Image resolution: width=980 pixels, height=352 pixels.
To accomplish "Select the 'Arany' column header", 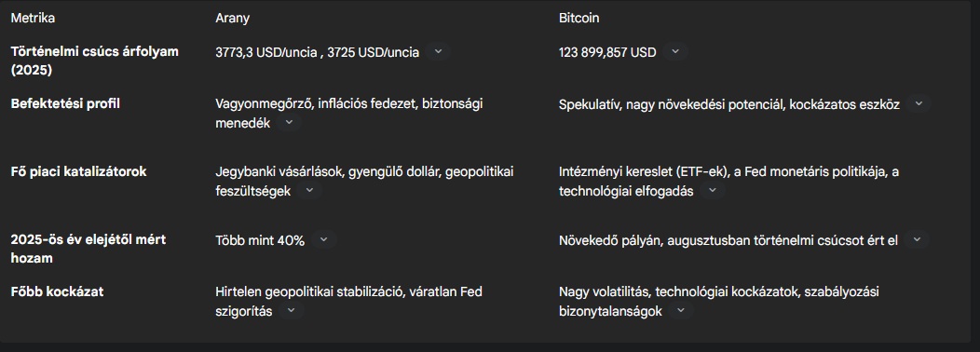I will coord(233,18).
